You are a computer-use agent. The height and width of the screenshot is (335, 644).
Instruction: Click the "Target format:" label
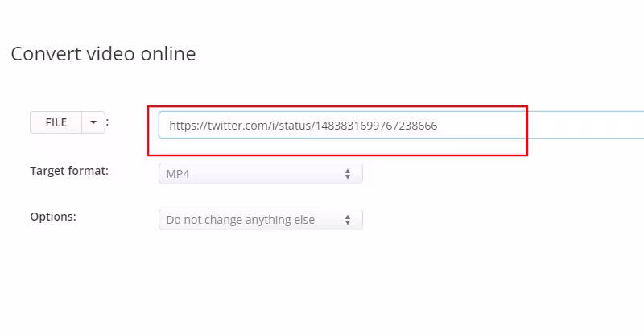pos(69,171)
